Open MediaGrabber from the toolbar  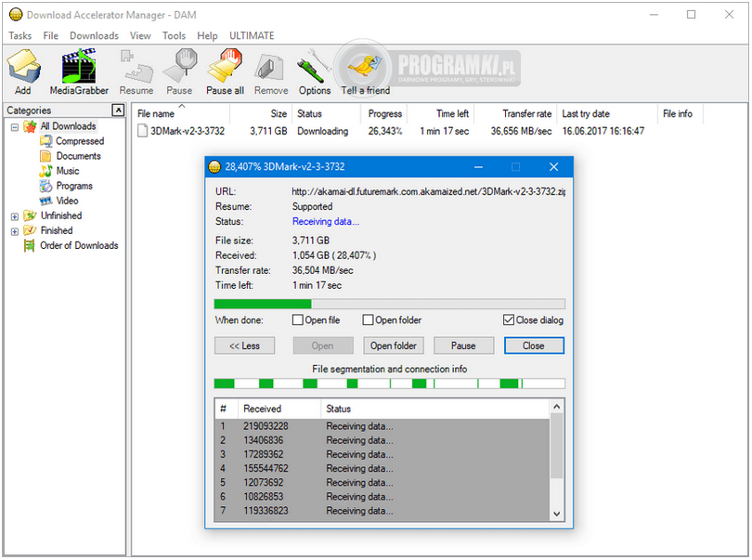[79, 66]
